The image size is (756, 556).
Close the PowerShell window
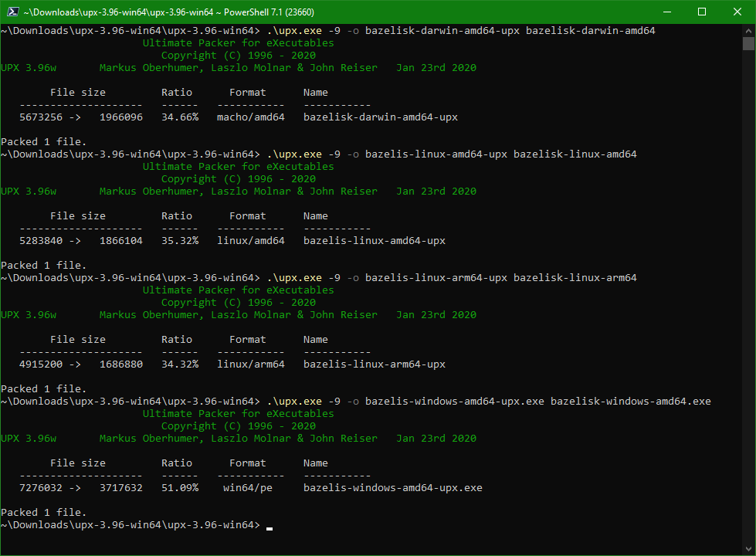click(737, 12)
